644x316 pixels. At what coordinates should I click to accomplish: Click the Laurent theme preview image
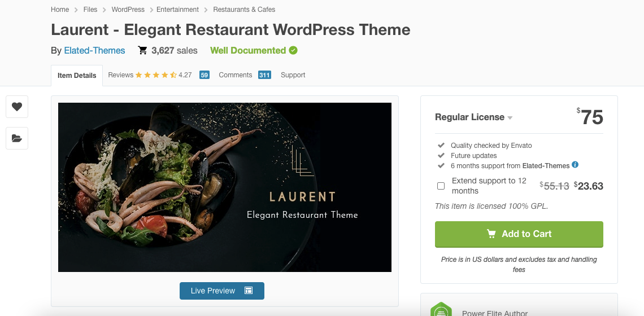click(x=225, y=187)
